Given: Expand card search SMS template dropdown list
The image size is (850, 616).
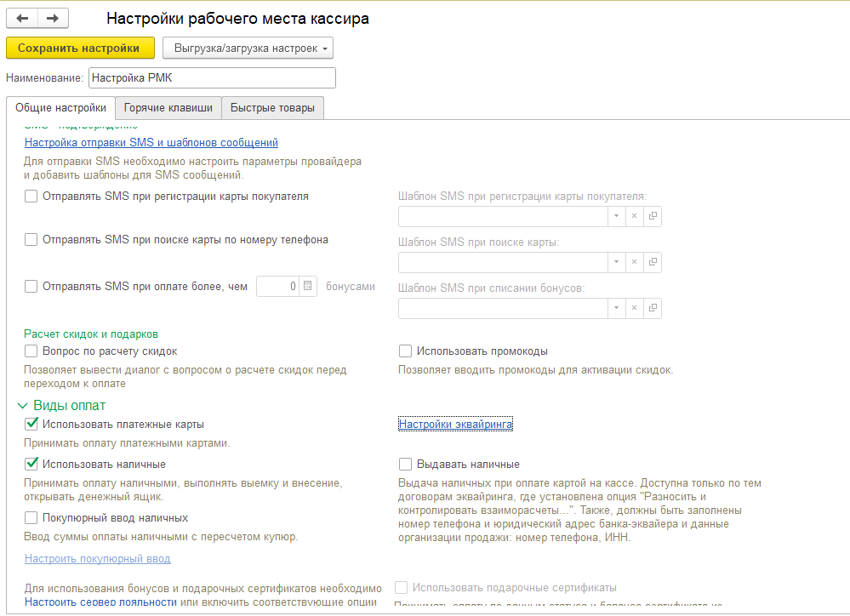Looking at the screenshot, I should point(616,262).
